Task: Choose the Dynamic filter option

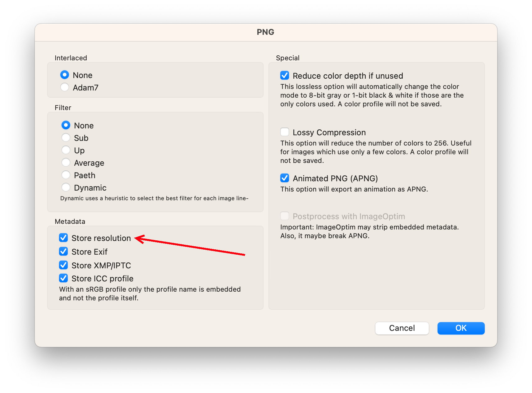Action: coord(66,187)
